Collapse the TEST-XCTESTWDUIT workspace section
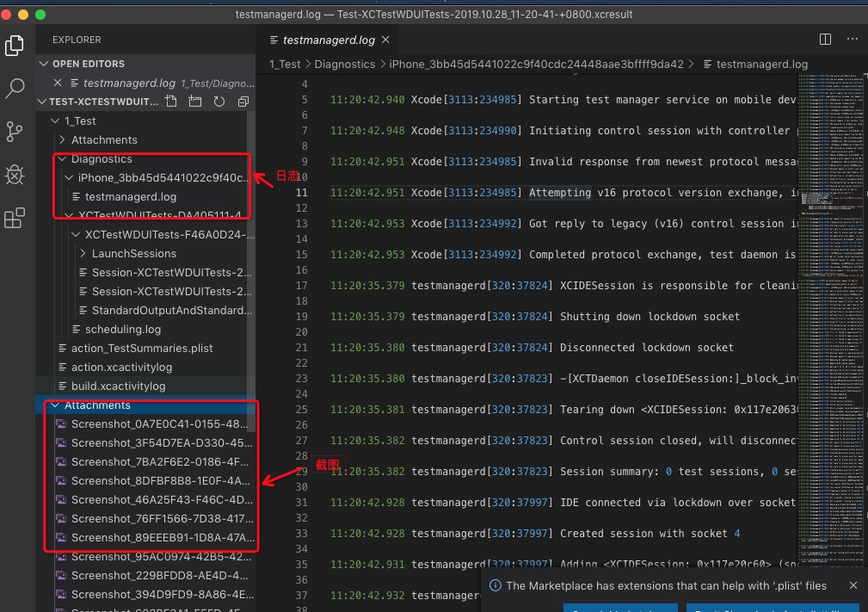Image resolution: width=868 pixels, height=612 pixels. coord(42,102)
